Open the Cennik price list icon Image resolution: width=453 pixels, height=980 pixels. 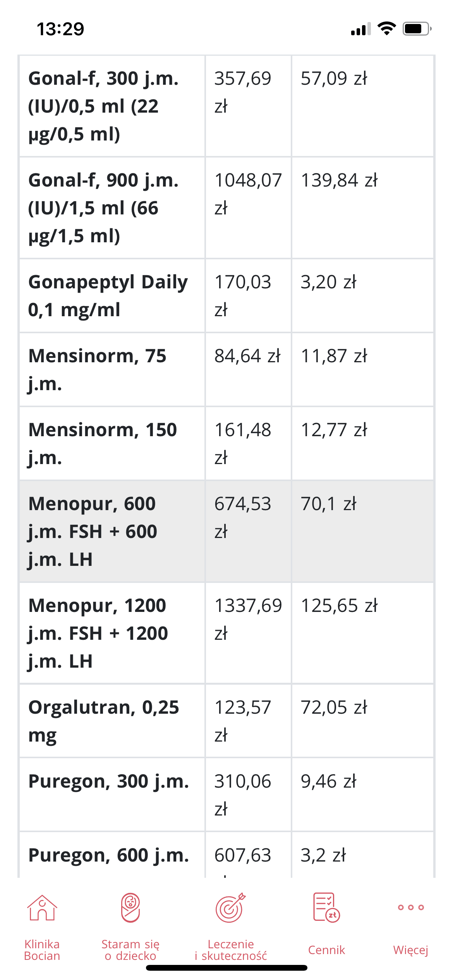(x=326, y=908)
